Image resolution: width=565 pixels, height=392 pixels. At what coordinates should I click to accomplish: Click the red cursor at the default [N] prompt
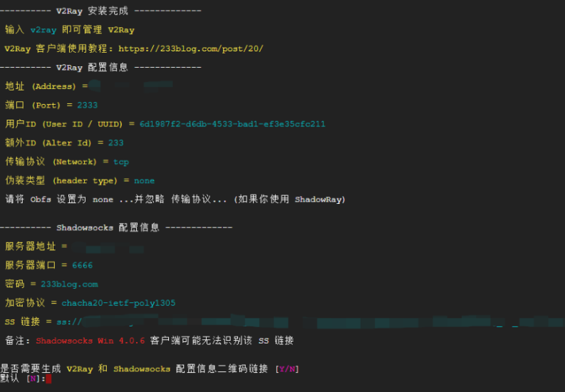coord(48,378)
